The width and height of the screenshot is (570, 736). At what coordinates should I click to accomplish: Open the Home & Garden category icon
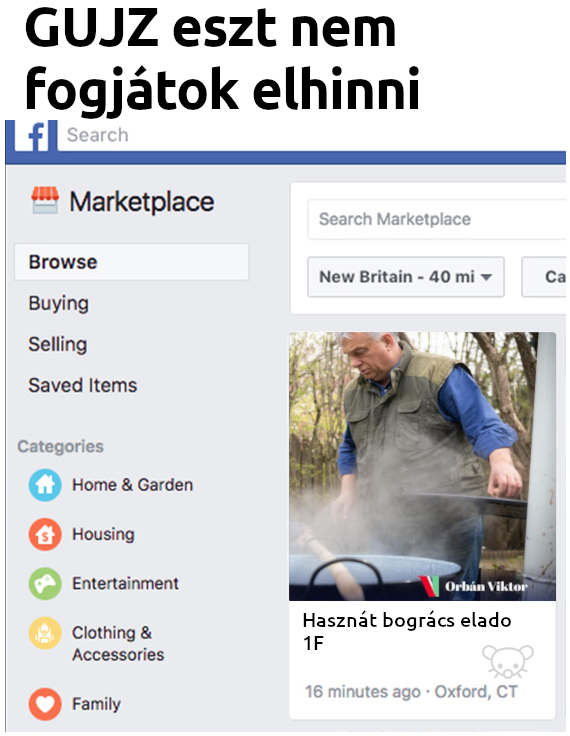[45, 485]
